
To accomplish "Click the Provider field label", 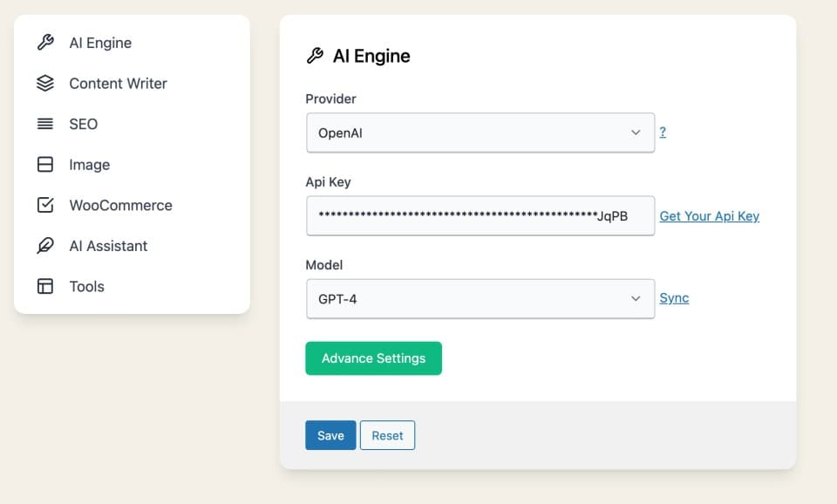I will click(x=330, y=99).
